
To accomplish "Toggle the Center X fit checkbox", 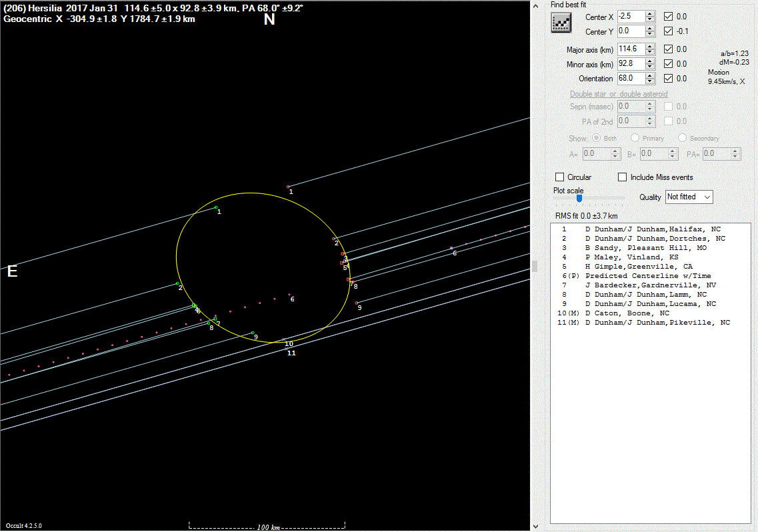I will pyautogui.click(x=668, y=17).
